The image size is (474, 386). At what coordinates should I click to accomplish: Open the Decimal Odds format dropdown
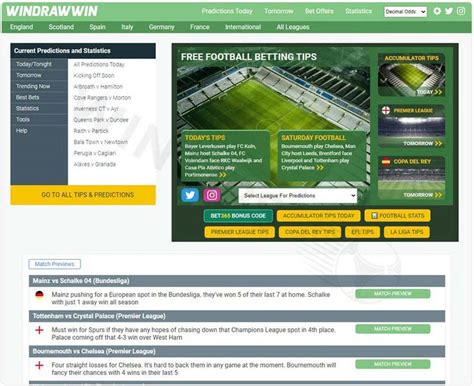[x=405, y=12]
